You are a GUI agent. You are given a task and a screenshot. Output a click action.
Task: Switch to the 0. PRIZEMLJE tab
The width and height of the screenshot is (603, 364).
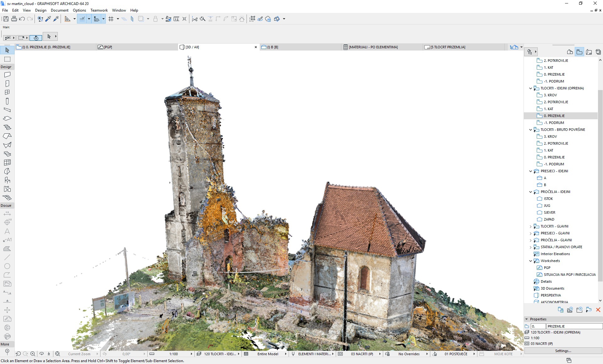coord(56,47)
